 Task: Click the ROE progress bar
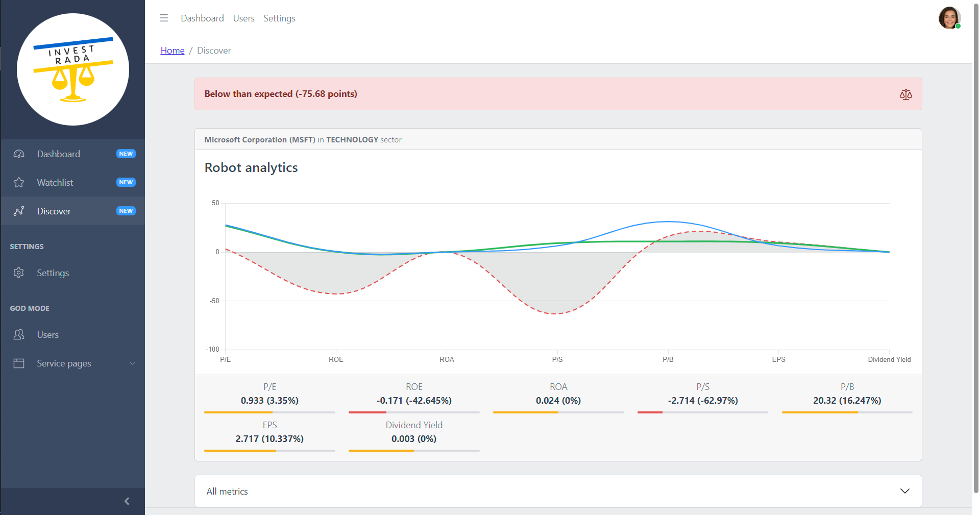click(x=414, y=412)
